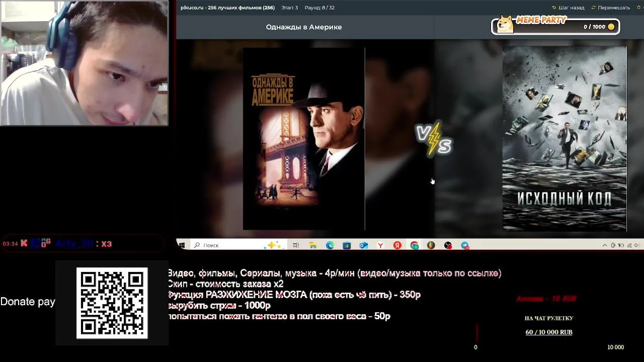Open Task View in the taskbar
This screenshot has width=644, height=362.
pyautogui.click(x=296, y=245)
